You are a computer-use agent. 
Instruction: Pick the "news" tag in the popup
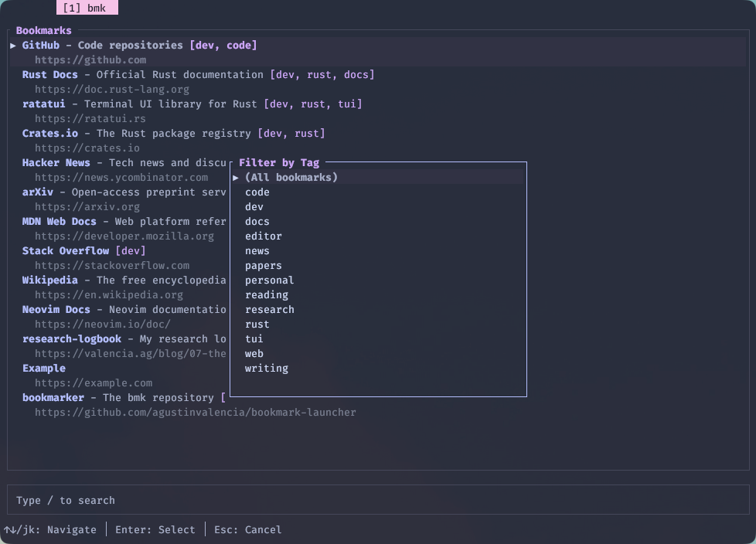257,251
